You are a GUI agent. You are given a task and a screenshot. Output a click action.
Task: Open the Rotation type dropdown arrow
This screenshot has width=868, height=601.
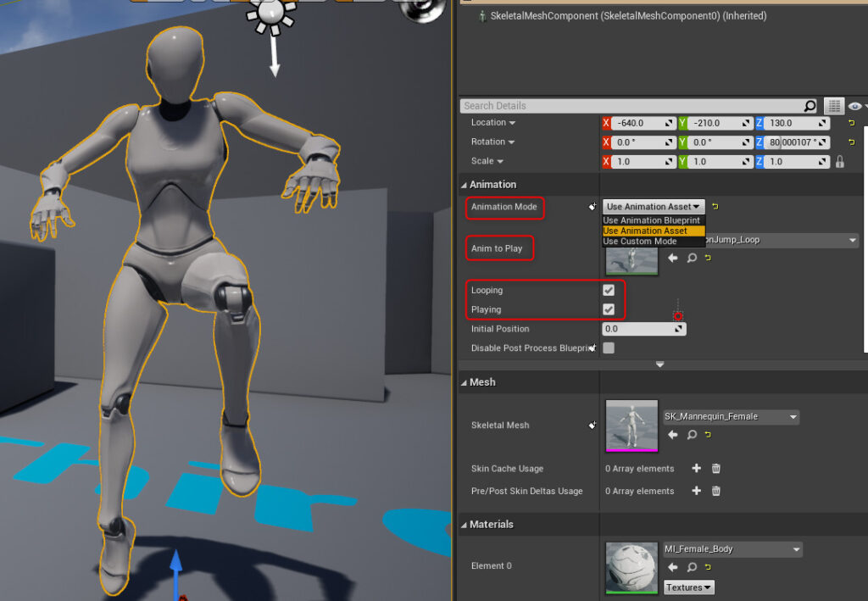pyautogui.click(x=511, y=142)
